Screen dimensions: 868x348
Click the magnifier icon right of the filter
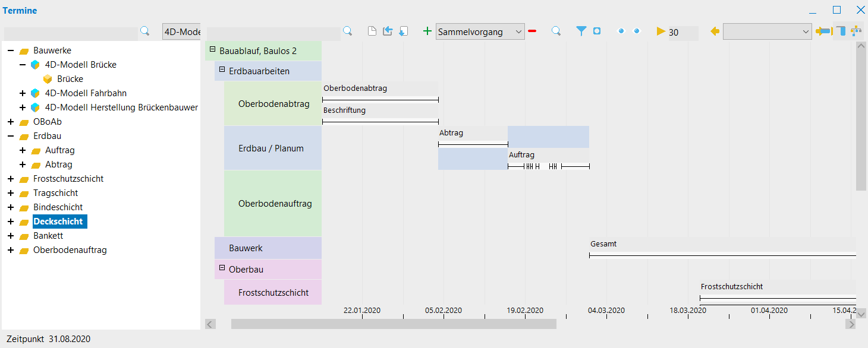tap(556, 31)
